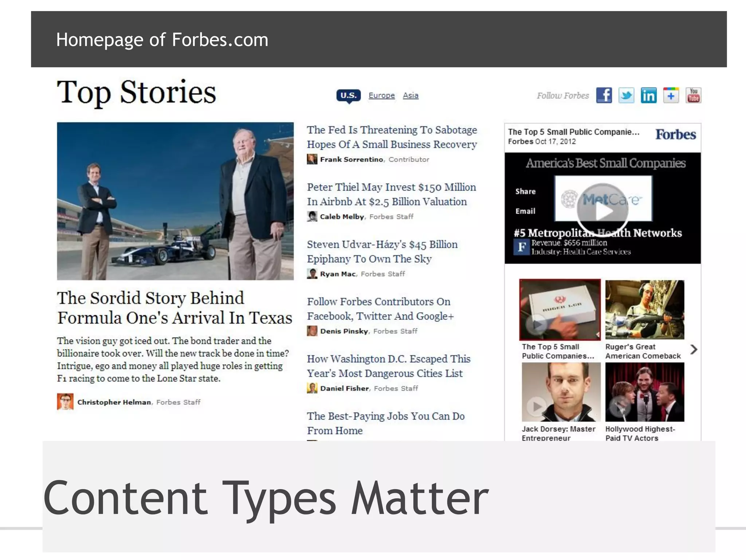Open Washington D.C. Dangerous Cities List story
The image size is (746, 560).
click(389, 366)
